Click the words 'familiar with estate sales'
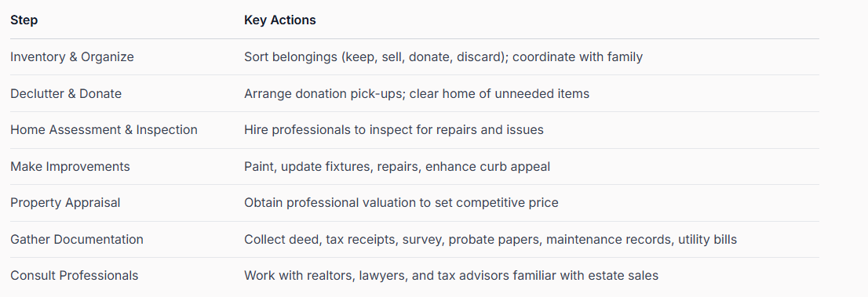This screenshot has width=868, height=297. (x=587, y=275)
